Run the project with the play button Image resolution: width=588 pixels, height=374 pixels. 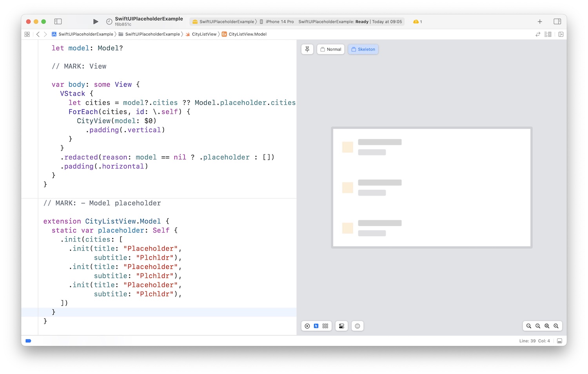click(96, 22)
